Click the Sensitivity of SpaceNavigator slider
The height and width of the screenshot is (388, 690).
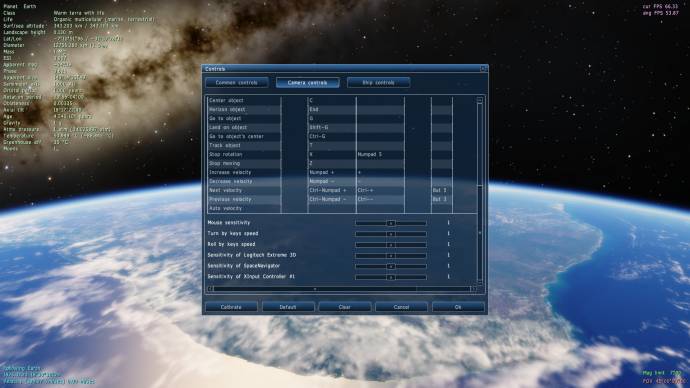pyautogui.click(x=391, y=266)
